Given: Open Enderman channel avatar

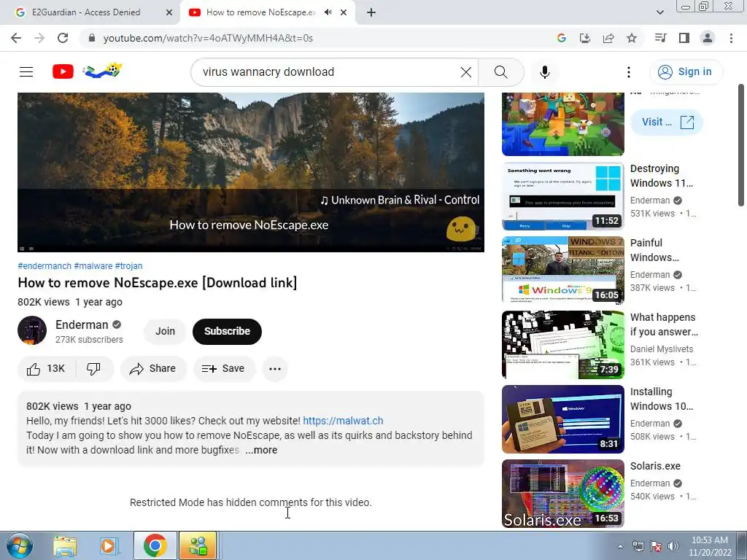Looking at the screenshot, I should (x=32, y=330).
